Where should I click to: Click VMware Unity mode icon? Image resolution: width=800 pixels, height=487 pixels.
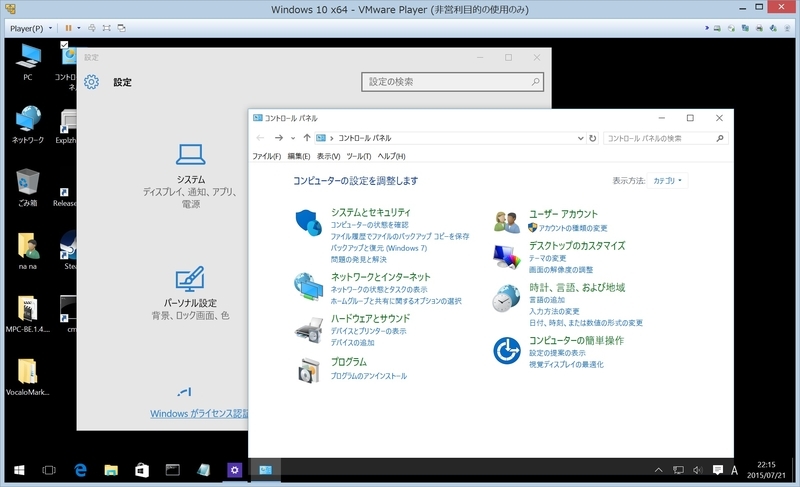121,28
